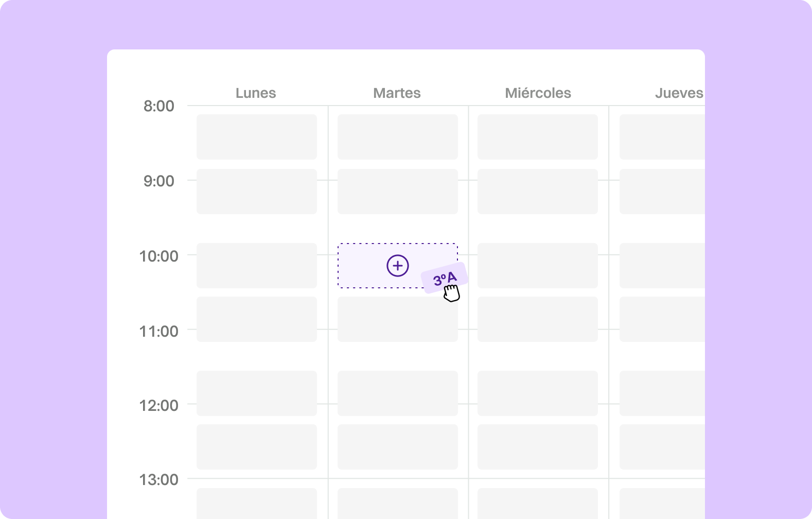Choose the Martes 8:00 empty slot
Screen dimensions: 812x519
398,137
